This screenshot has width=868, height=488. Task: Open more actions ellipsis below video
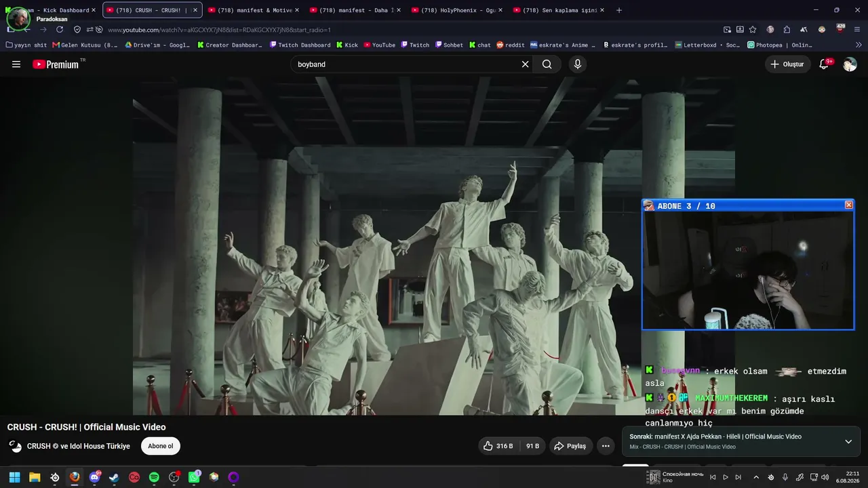(606, 446)
